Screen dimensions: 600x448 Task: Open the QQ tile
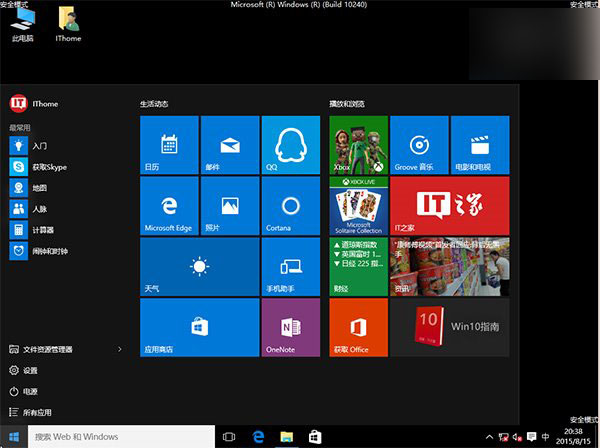click(x=290, y=145)
